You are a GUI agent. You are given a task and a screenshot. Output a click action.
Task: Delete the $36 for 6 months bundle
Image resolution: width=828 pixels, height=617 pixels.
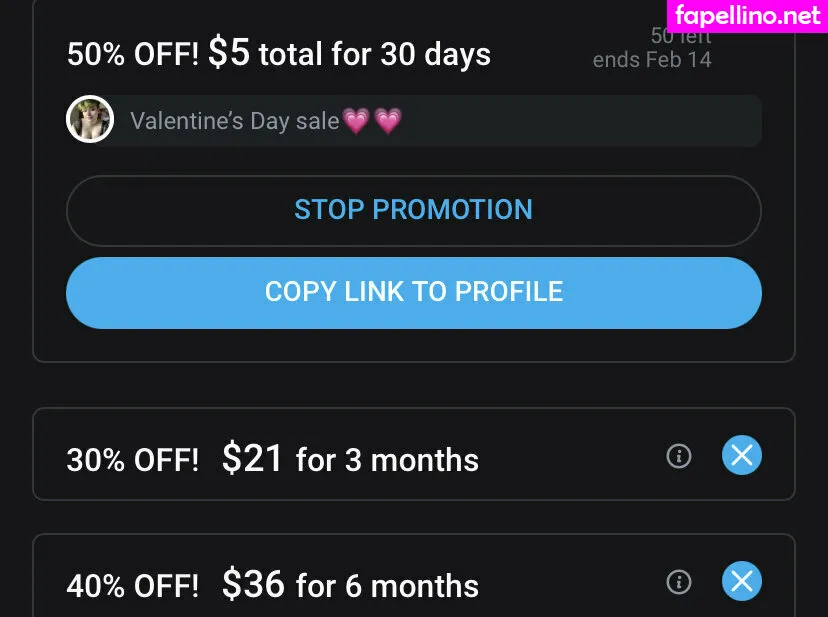tap(741, 582)
